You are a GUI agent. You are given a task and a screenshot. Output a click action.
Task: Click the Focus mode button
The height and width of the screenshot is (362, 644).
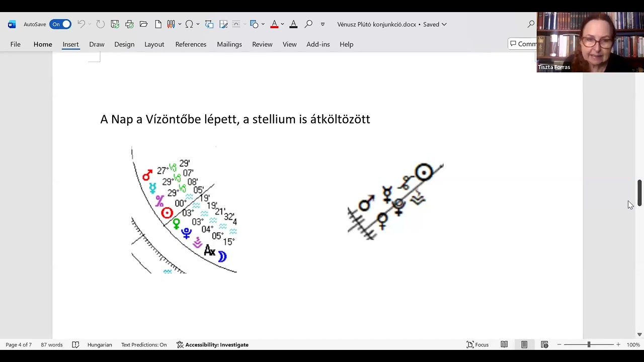[x=477, y=344]
